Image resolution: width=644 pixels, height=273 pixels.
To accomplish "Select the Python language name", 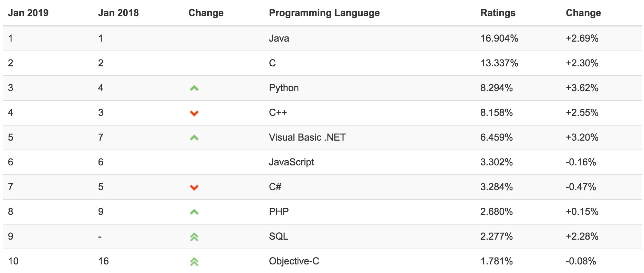I will tap(284, 88).
